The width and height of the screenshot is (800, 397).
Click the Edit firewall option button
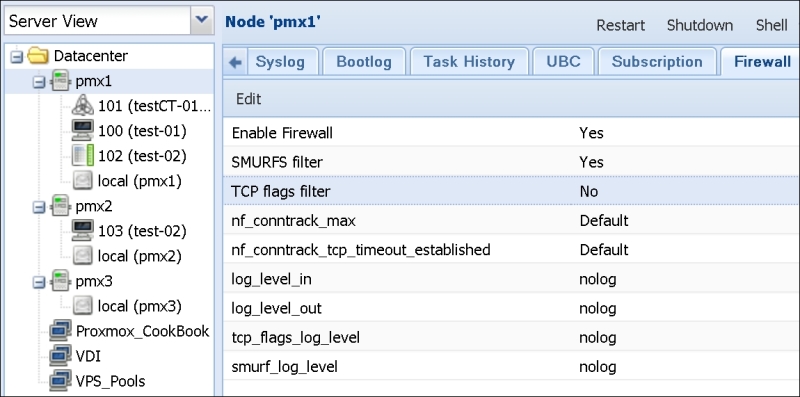point(248,99)
